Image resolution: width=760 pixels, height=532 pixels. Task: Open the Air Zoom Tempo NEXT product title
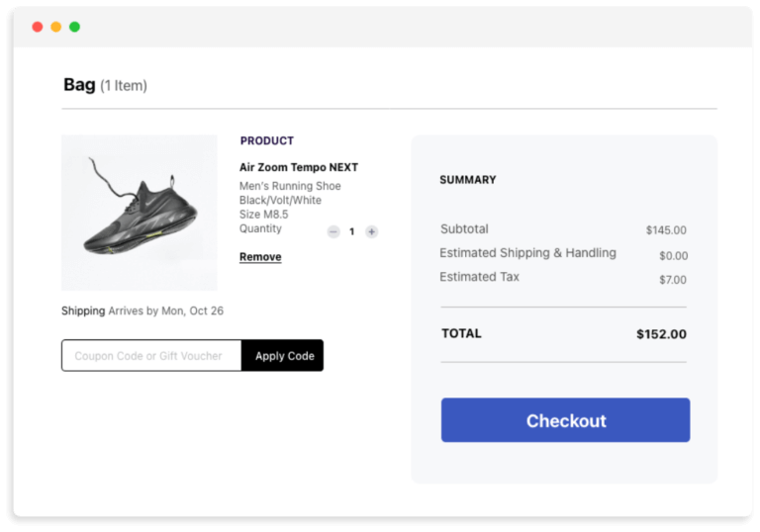pos(299,168)
